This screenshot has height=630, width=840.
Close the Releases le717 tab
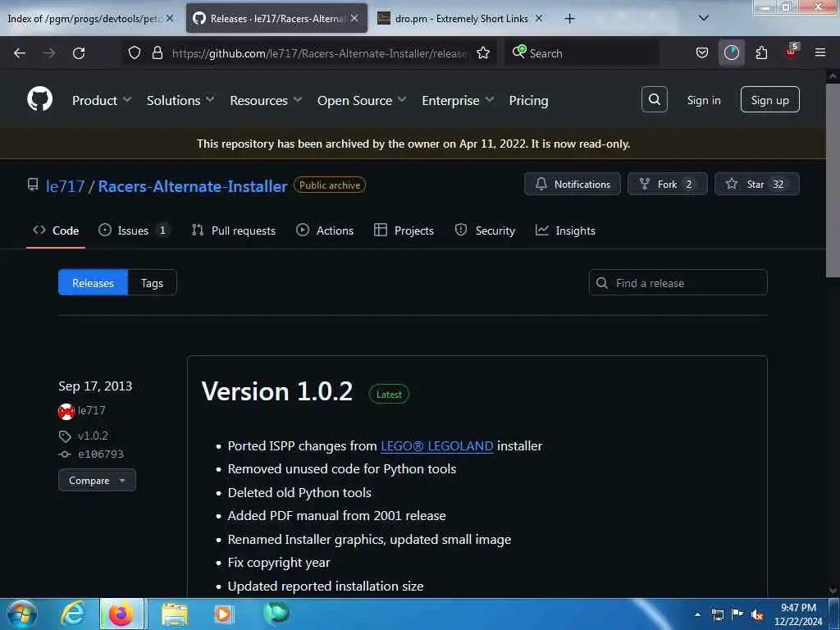tap(354, 18)
